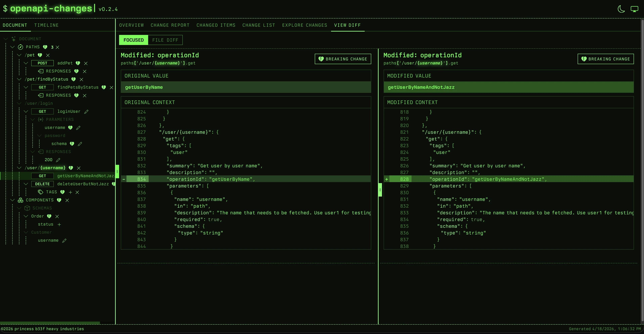Click the sidebar resize divider handle

[117, 171]
